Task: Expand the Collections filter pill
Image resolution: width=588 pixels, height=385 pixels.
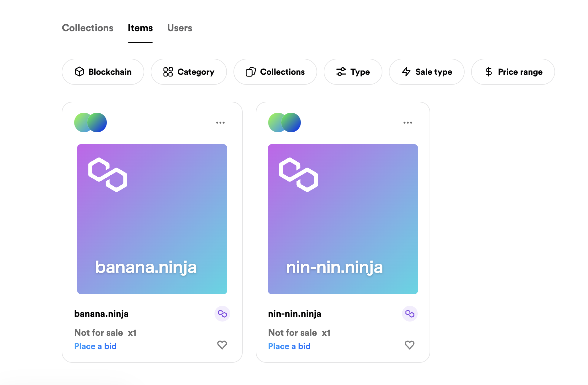Action: pyautogui.click(x=275, y=72)
